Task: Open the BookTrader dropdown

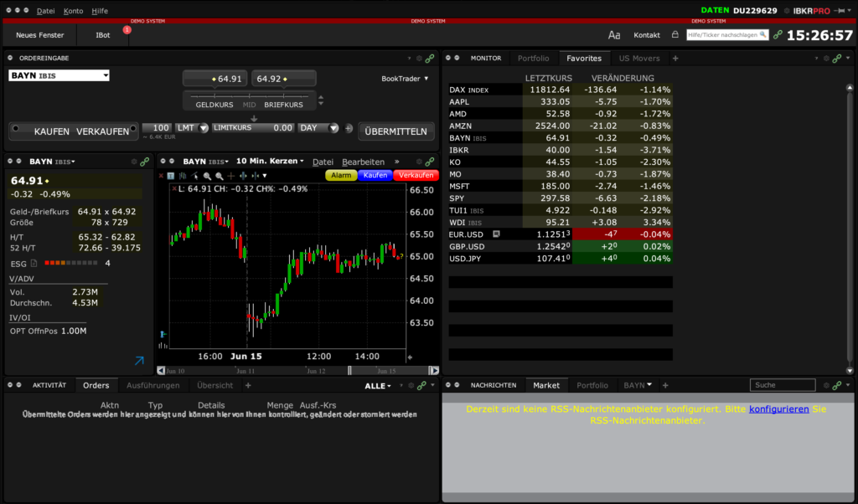Action: (405, 79)
